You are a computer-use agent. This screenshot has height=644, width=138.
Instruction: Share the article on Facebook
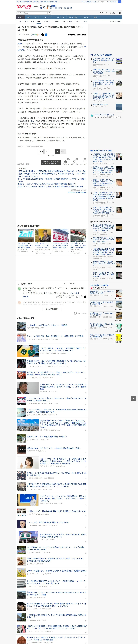click(46, 35)
